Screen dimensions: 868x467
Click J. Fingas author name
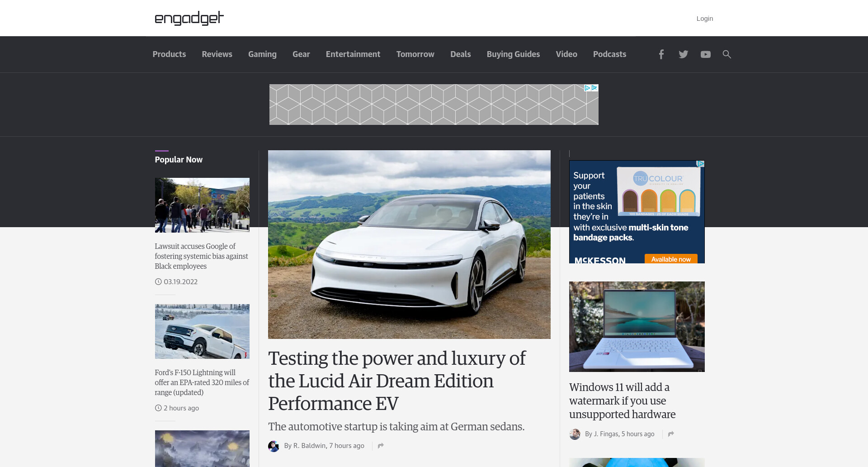click(606, 434)
